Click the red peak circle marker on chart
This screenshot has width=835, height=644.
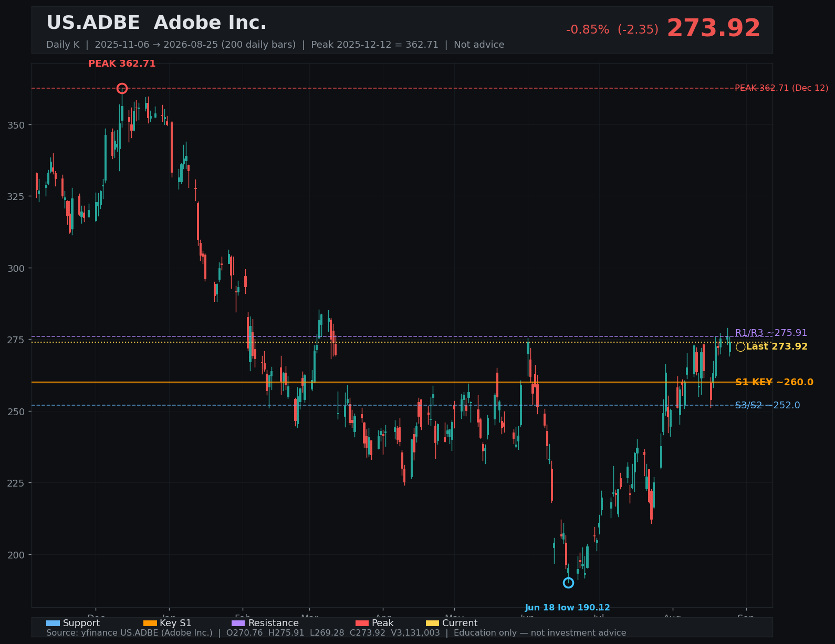pos(122,88)
